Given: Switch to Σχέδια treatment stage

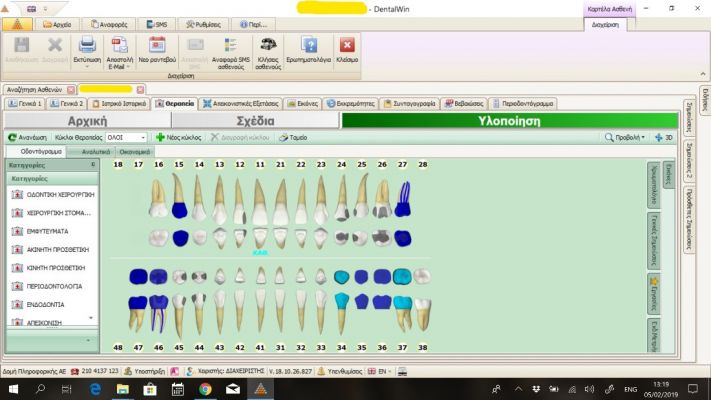Looking at the screenshot, I should point(255,121).
